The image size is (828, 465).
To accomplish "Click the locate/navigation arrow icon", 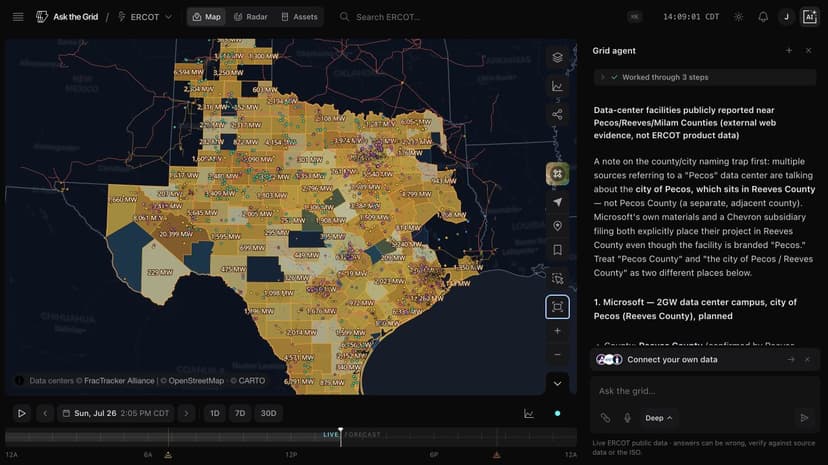I will pos(557,202).
